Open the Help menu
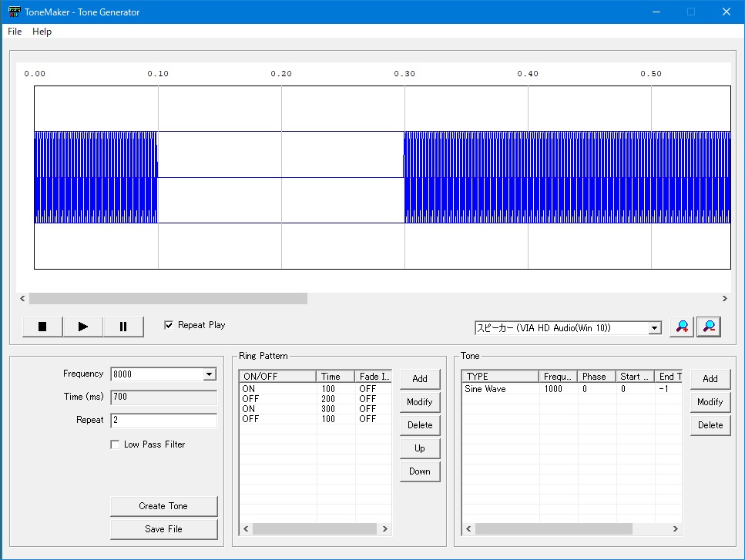The image size is (745, 560). pyautogui.click(x=42, y=32)
